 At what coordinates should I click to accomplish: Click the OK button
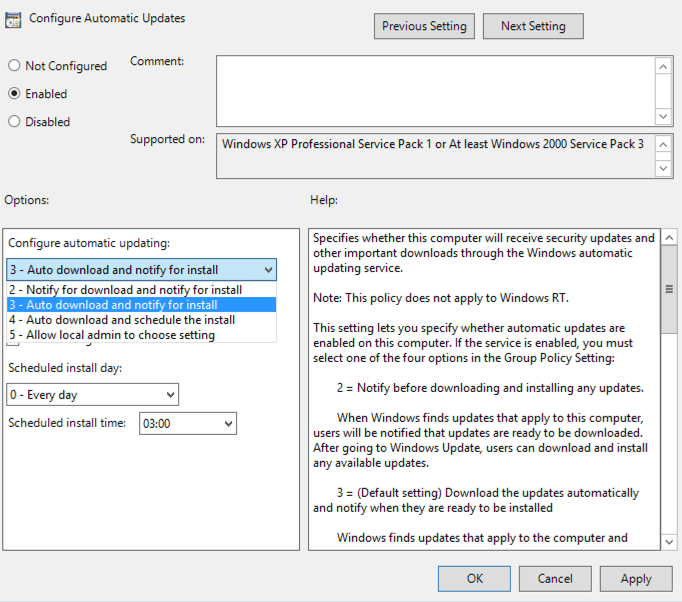tap(474, 579)
